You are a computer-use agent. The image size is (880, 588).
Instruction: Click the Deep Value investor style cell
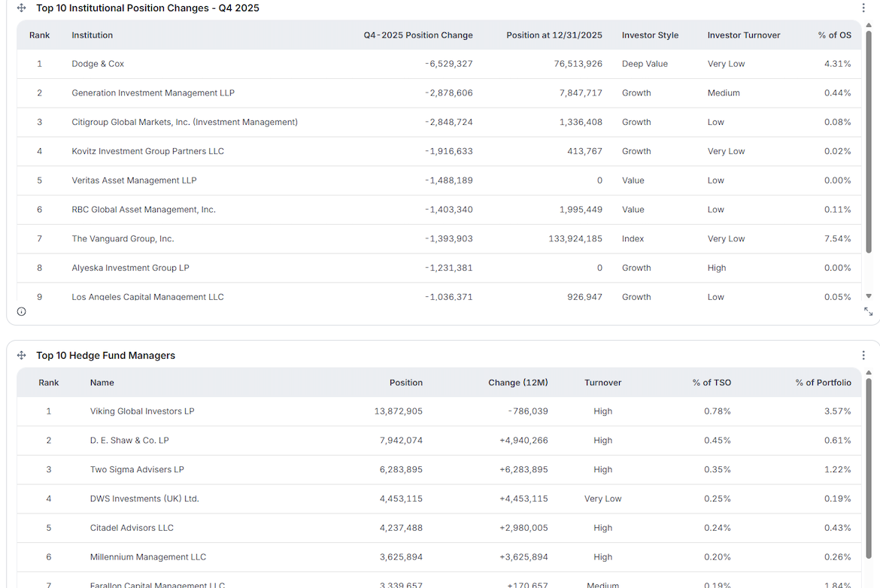[645, 63]
